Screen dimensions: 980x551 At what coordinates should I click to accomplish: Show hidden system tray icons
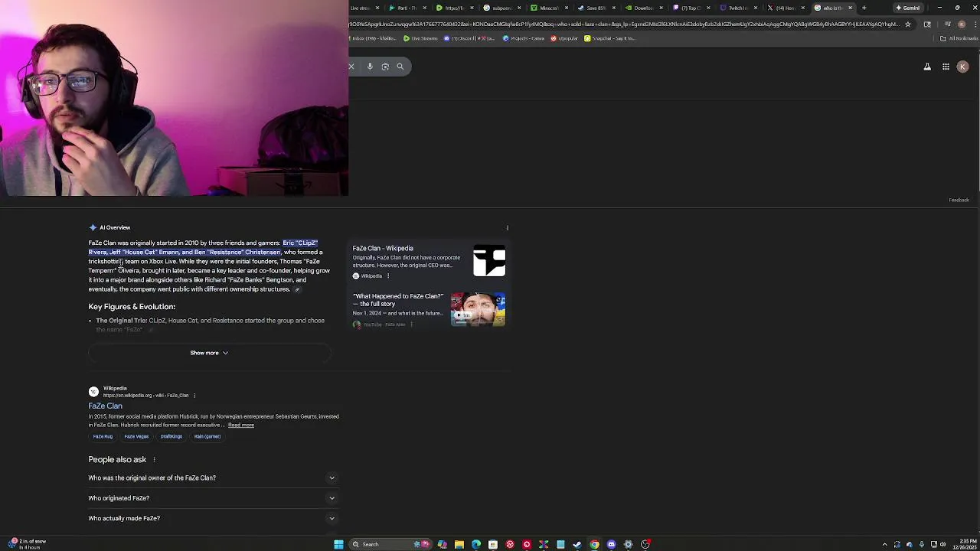884,544
